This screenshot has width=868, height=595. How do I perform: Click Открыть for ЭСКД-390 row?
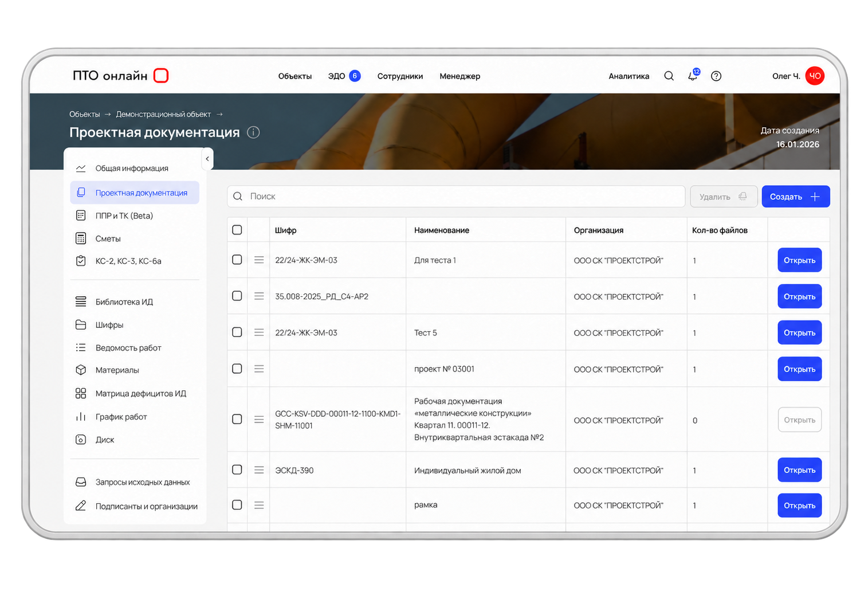800,470
